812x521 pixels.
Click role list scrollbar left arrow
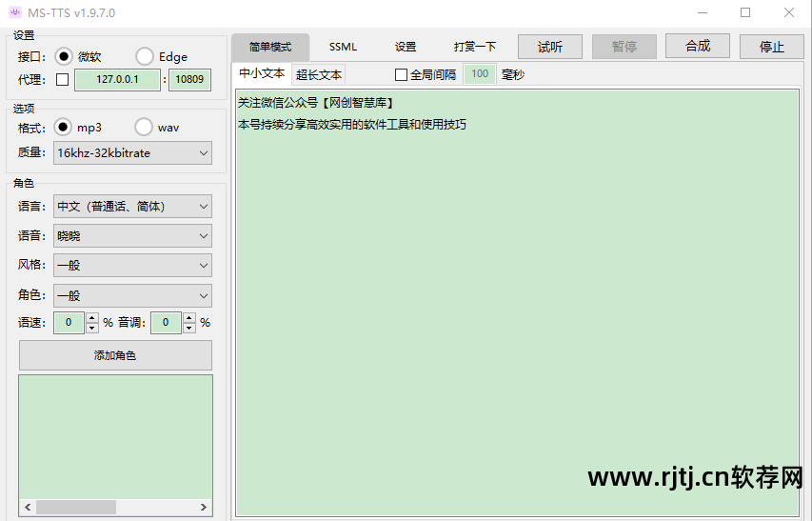28,507
